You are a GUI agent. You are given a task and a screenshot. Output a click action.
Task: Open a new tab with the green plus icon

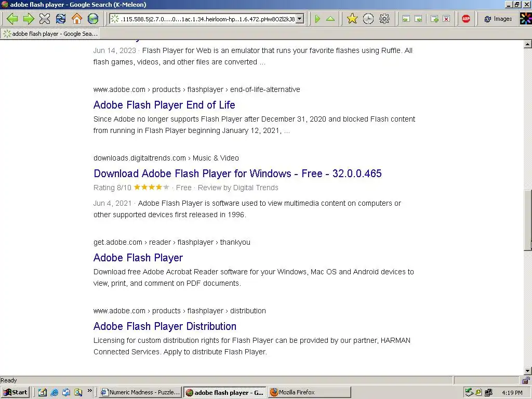(434, 19)
